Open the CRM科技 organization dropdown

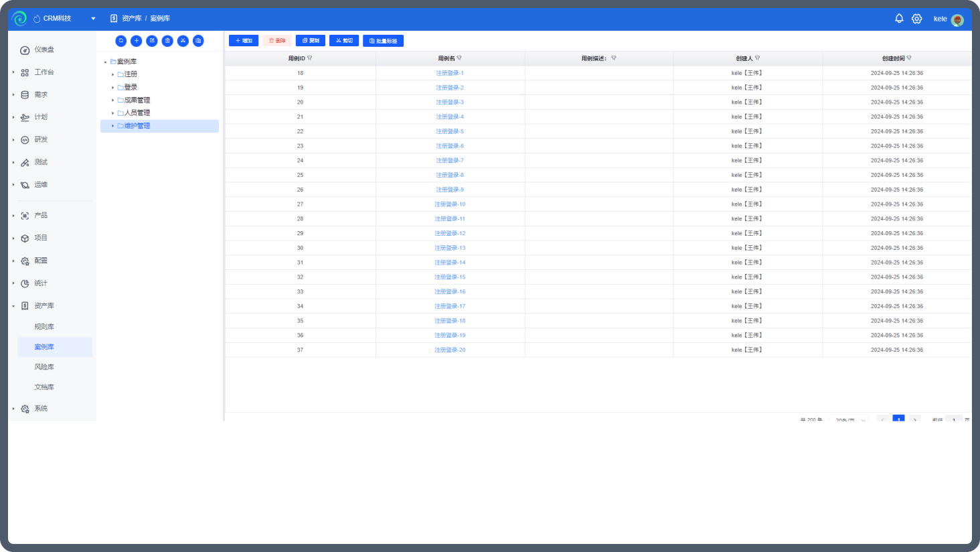click(x=93, y=19)
